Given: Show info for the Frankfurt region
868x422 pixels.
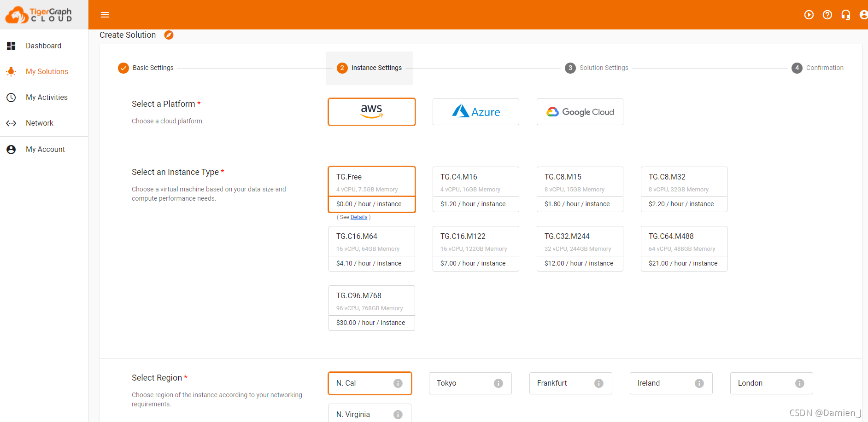Looking at the screenshot, I should (x=599, y=383).
